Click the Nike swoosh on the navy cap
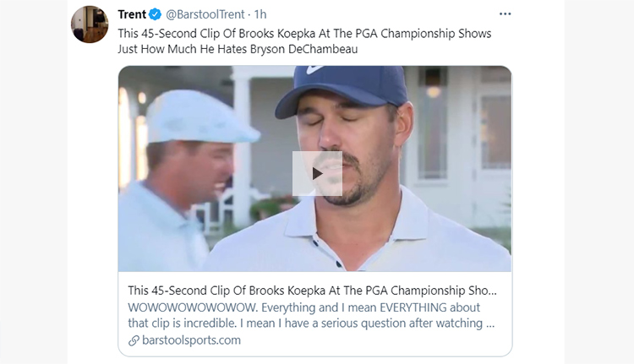This screenshot has width=634, height=364. click(x=314, y=69)
